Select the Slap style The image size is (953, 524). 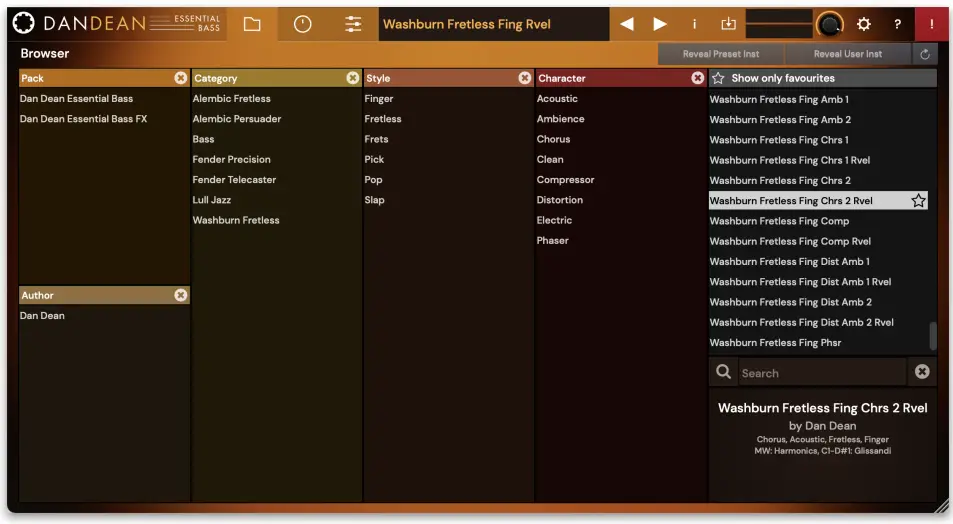pos(374,199)
